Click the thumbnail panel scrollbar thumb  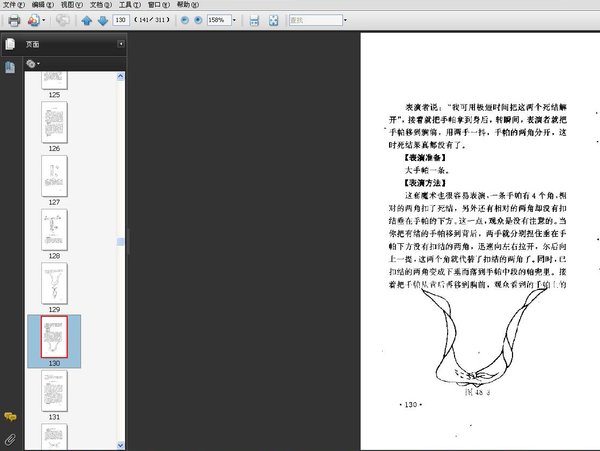(x=121, y=241)
